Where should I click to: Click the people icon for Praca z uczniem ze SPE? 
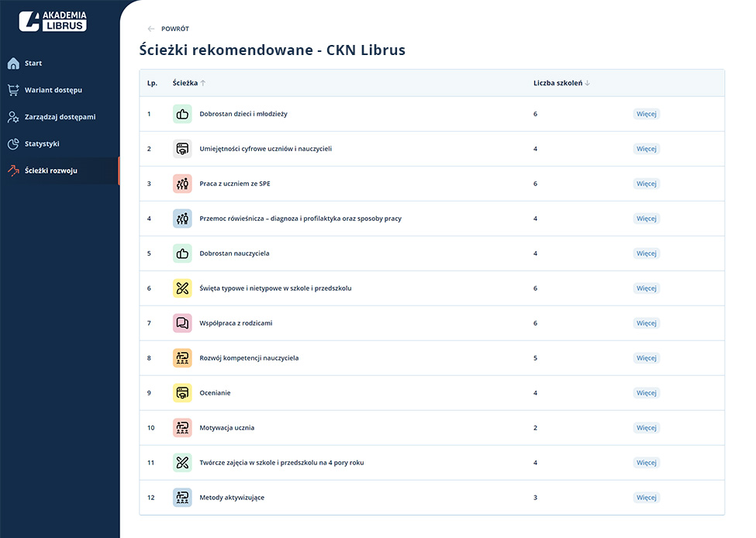pyautogui.click(x=182, y=184)
